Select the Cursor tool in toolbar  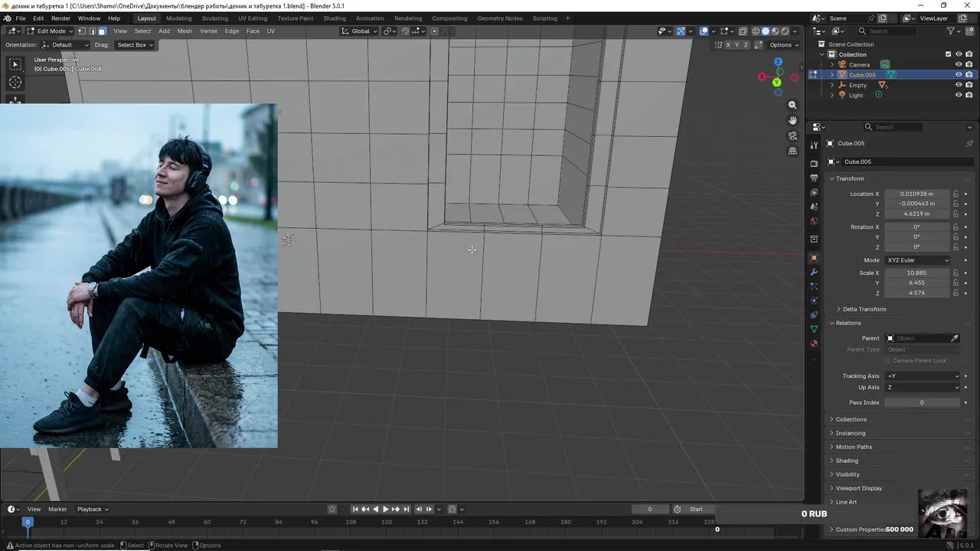[x=15, y=83]
